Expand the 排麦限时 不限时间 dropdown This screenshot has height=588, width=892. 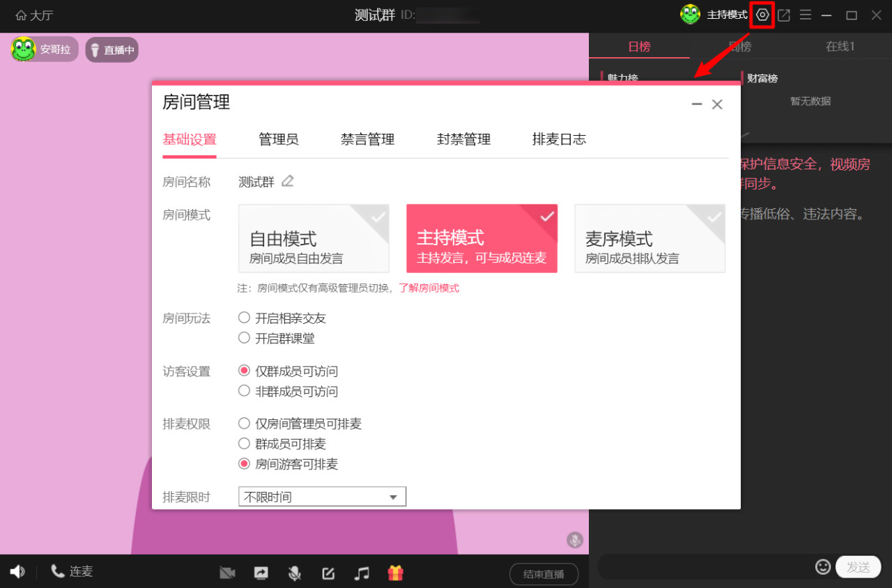tap(322, 497)
